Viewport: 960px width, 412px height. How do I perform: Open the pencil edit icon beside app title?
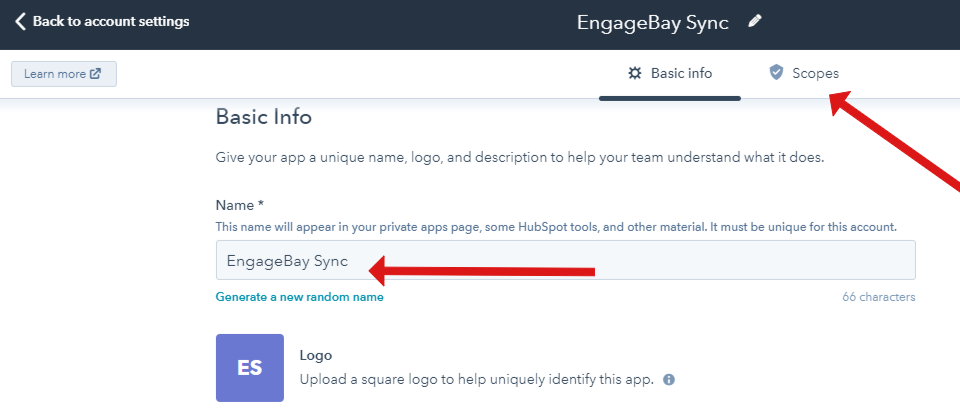(755, 21)
